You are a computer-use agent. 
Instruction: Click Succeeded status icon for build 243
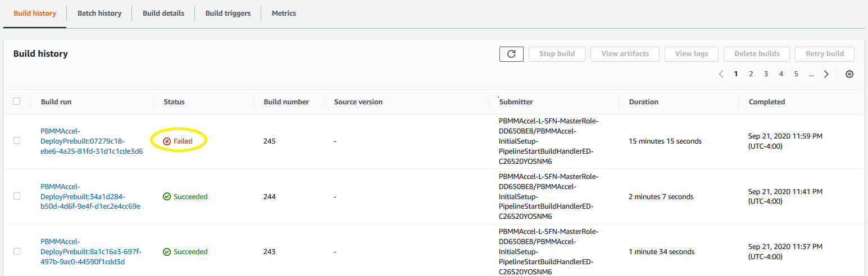[x=167, y=252]
